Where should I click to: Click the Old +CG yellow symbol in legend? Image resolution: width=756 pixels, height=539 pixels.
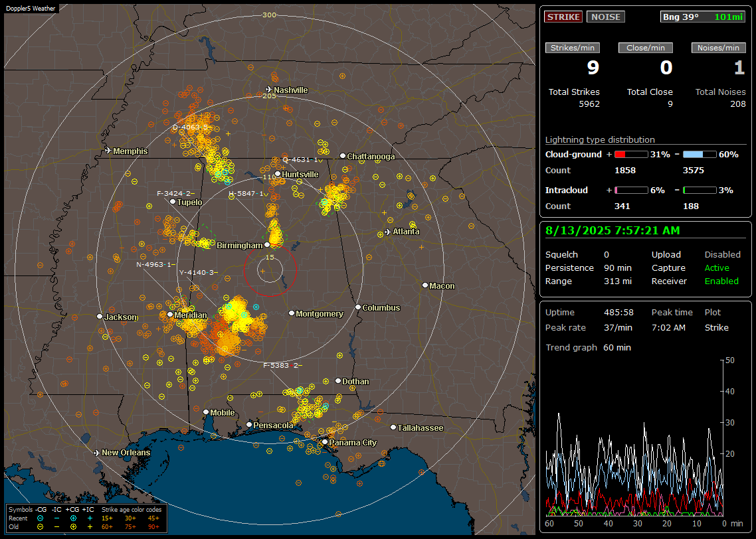pos(73,527)
